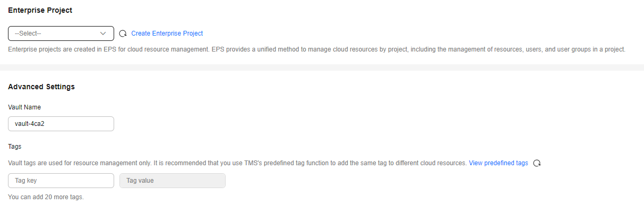The width and height of the screenshot is (644, 204).
Task: Click the circular arrow after View predefined tags
Action: pos(537,163)
